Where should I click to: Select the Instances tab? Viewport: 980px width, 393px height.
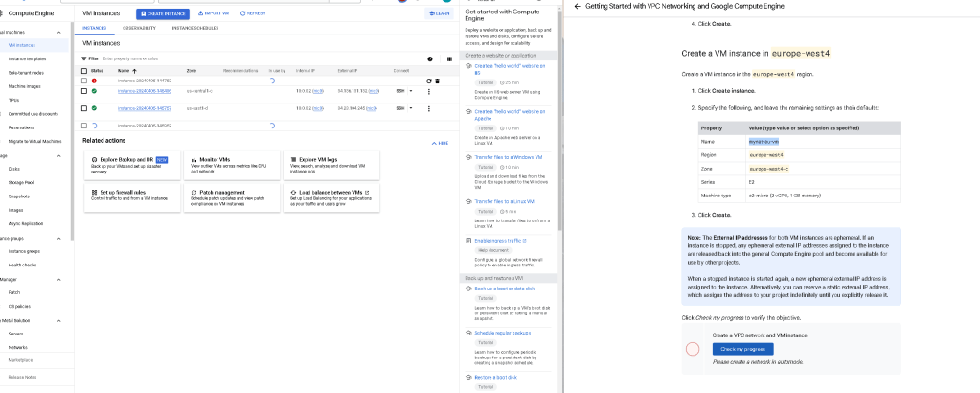[x=95, y=28]
